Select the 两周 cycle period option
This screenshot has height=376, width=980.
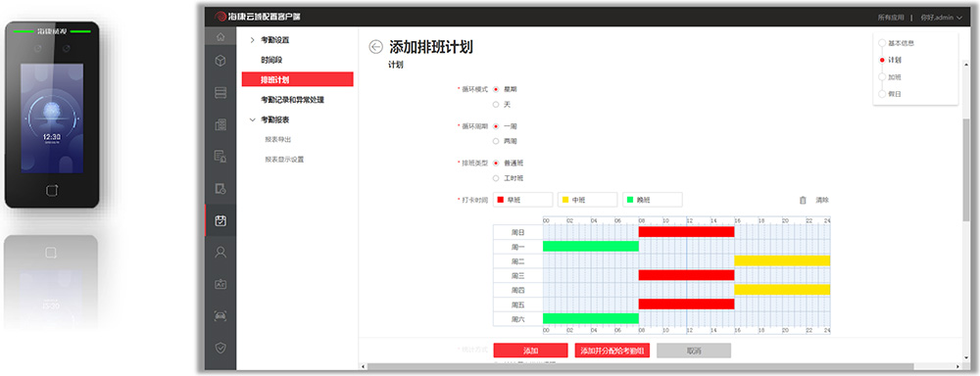(x=496, y=141)
